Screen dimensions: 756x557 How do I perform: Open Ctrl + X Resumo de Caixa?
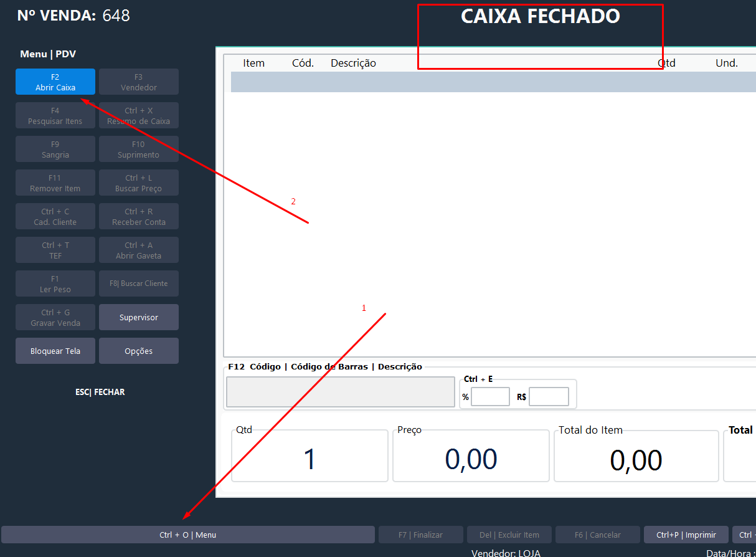click(139, 115)
